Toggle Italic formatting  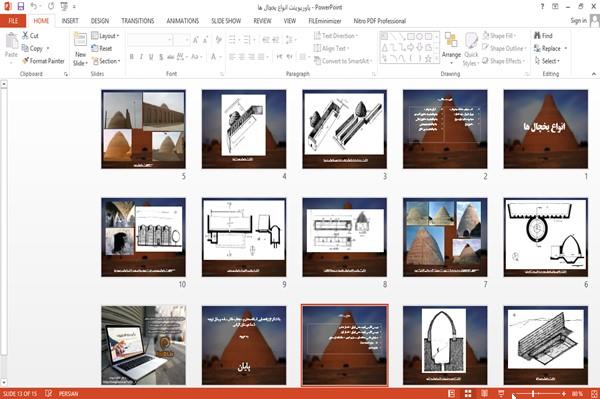tap(141, 57)
